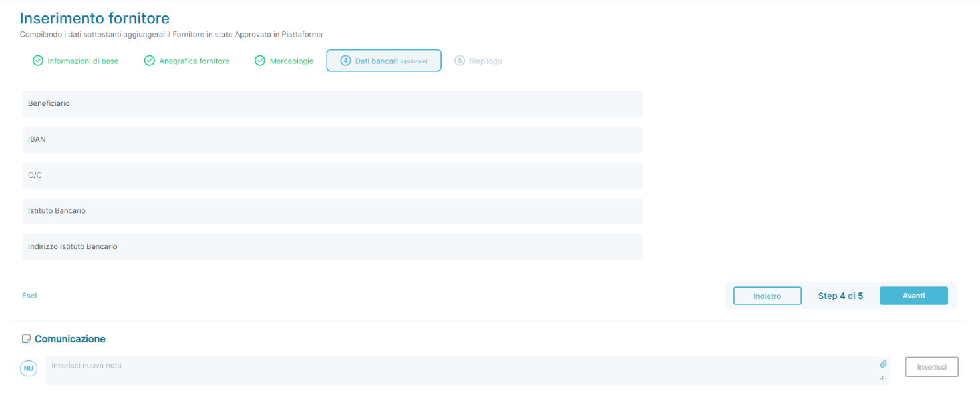Proceed with the Avanti button
980x399 pixels.
tap(913, 296)
